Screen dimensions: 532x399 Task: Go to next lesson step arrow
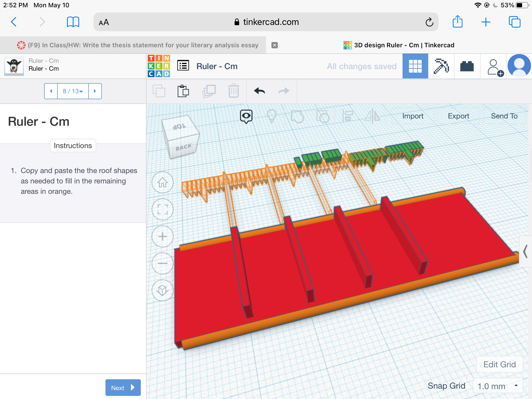coord(95,91)
